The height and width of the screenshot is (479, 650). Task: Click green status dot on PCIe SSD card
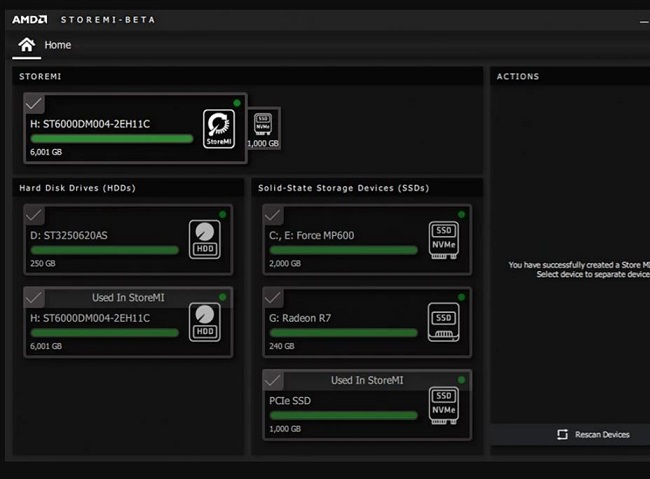tap(461, 379)
